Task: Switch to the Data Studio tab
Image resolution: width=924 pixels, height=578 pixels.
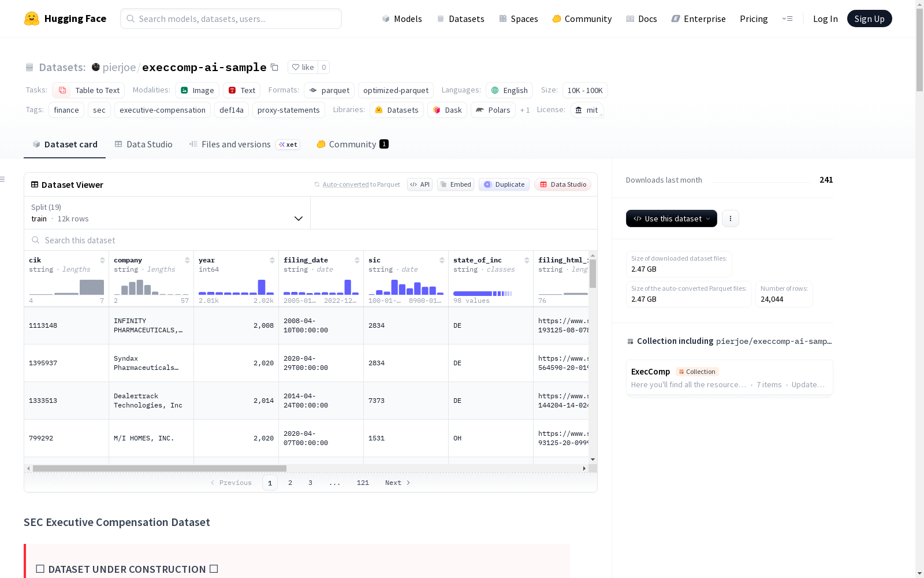Action: 144,144
